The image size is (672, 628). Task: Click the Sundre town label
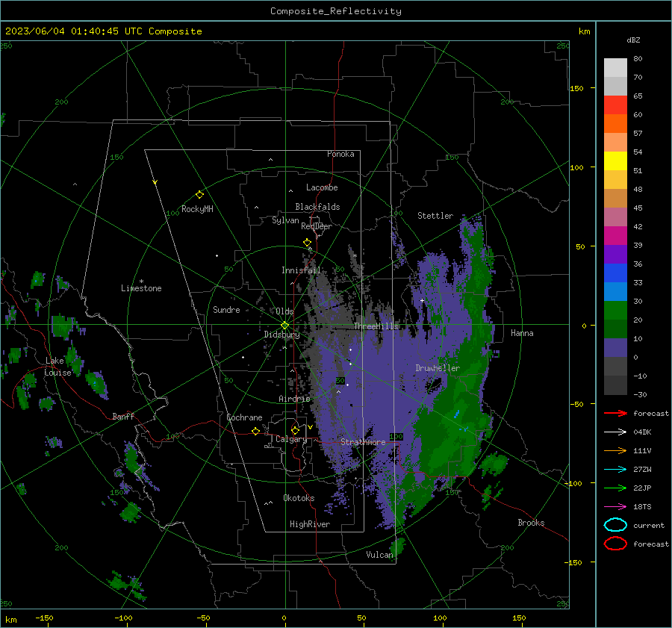(x=226, y=310)
